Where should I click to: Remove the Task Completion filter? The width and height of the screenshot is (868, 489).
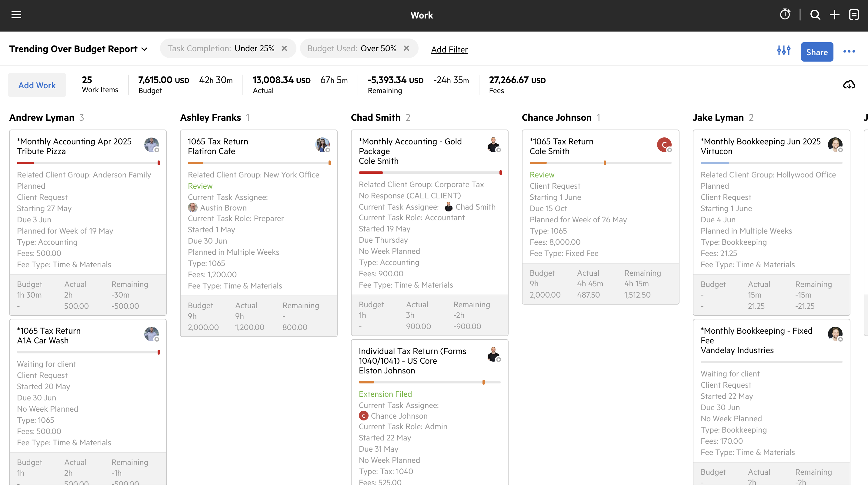(x=284, y=49)
